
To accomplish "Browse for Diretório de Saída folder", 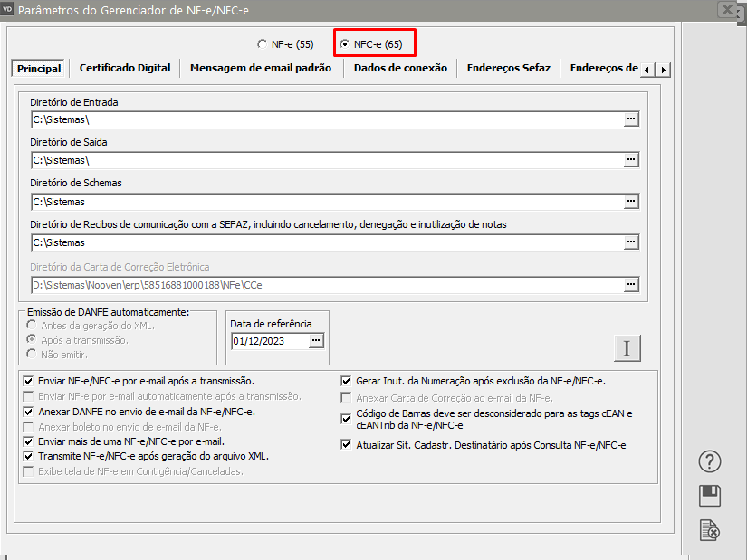I will [631, 160].
